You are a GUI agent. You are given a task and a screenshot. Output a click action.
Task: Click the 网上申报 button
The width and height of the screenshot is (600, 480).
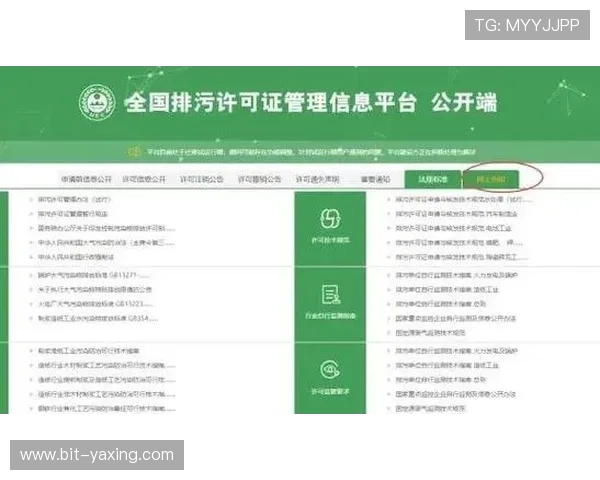pos(491,179)
